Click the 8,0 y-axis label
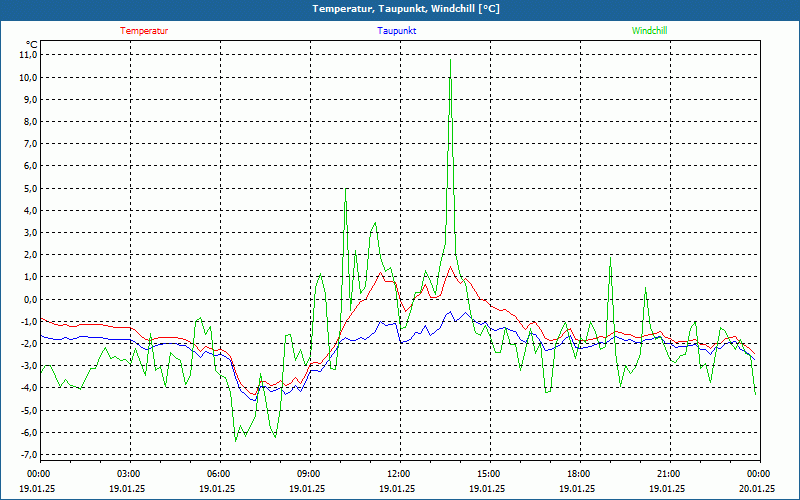 [x=30, y=122]
